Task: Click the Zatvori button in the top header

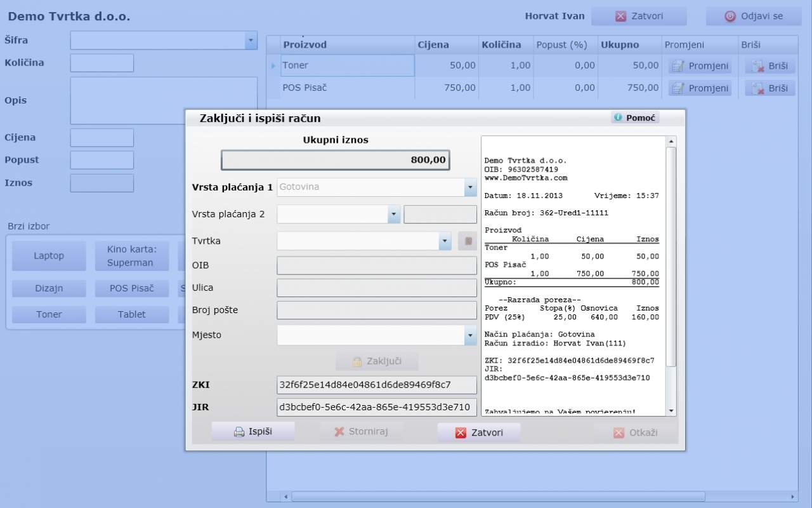Action: tap(639, 16)
